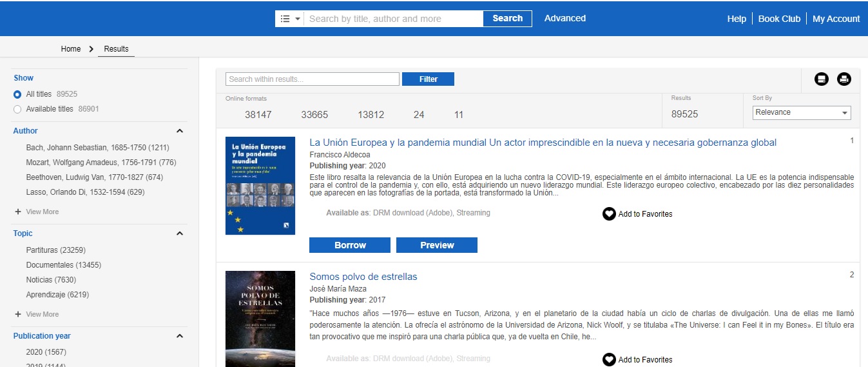The image size is (868, 367).
Task: Filter by Aprendizaje topic
Action: [x=57, y=295]
